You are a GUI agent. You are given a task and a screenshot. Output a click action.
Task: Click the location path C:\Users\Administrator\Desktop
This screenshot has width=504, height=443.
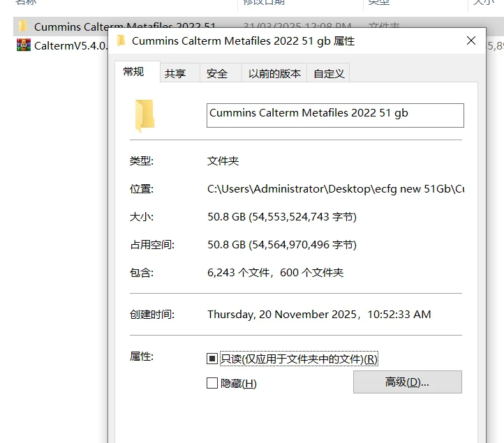[x=336, y=189]
